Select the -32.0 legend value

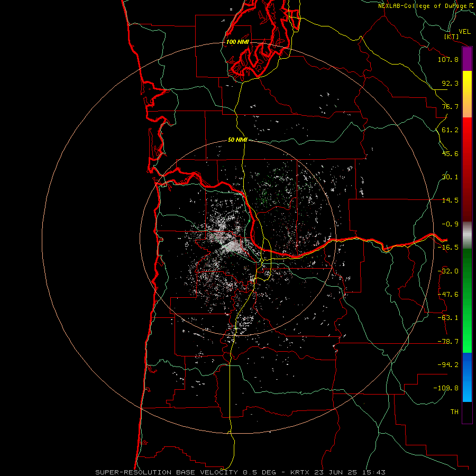pos(448,271)
